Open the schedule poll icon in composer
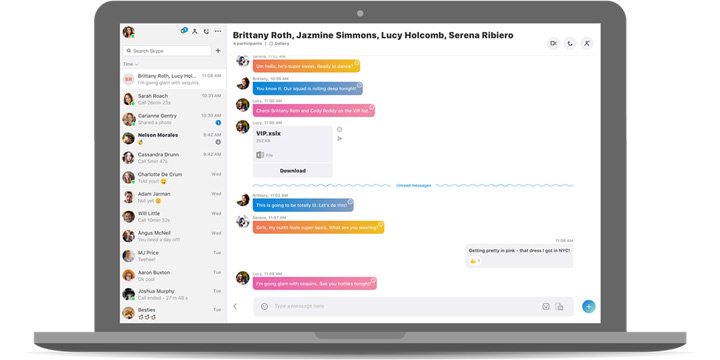 pos(546,306)
